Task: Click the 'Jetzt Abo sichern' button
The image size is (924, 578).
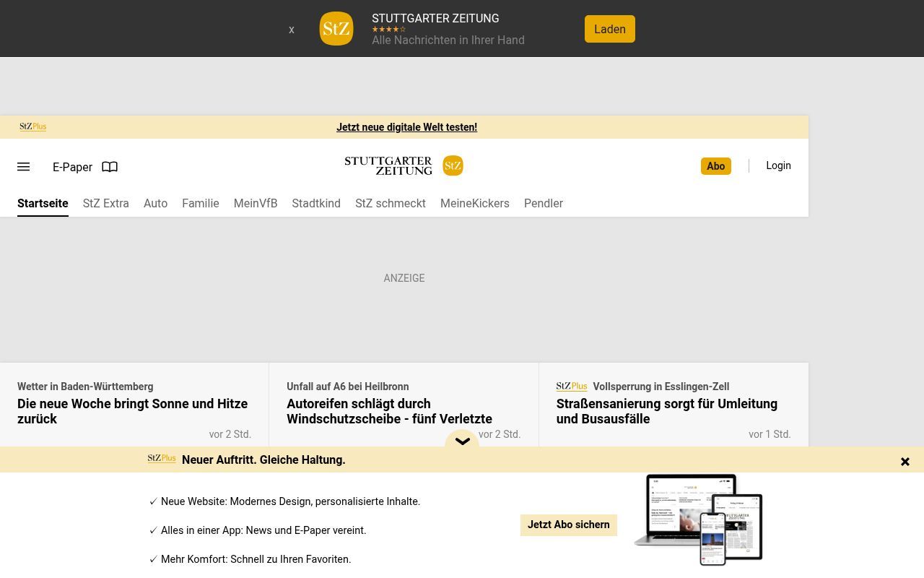Action: [569, 525]
